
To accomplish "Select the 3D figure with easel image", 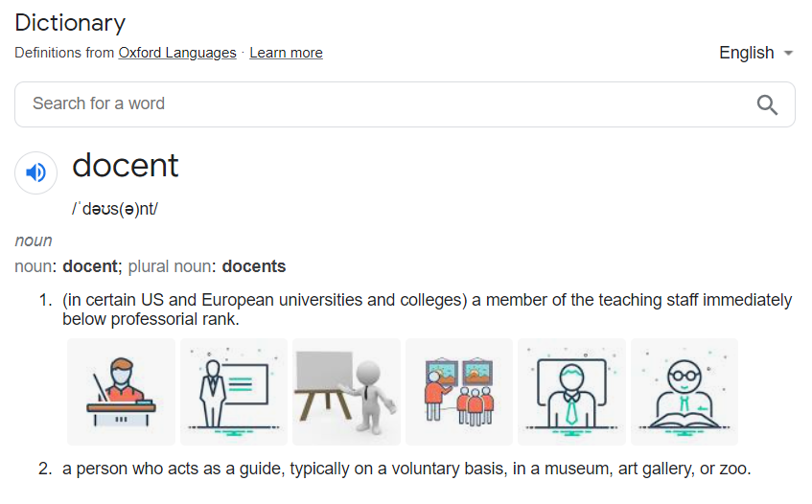I will click(346, 392).
